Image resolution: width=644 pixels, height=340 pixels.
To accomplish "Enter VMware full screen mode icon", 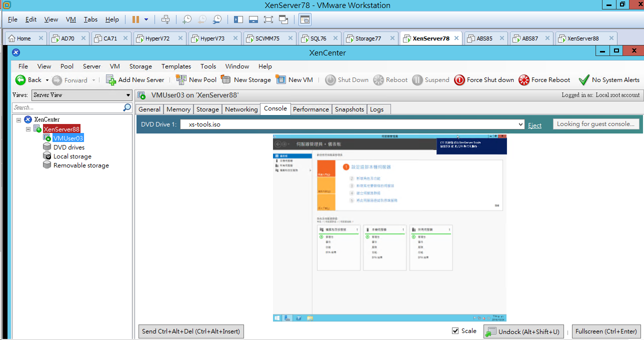I will pyautogui.click(x=268, y=19).
